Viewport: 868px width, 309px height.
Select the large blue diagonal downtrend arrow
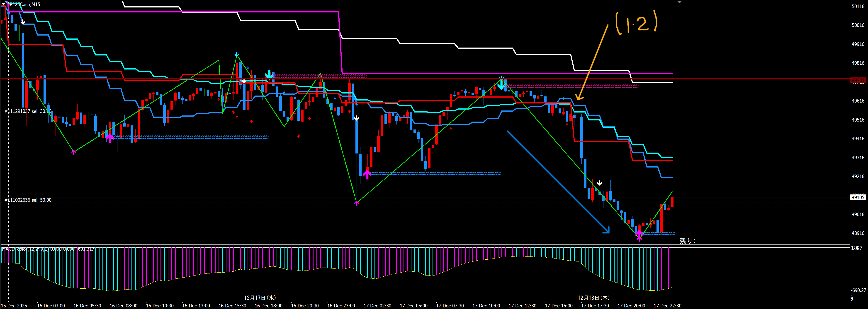point(558,182)
